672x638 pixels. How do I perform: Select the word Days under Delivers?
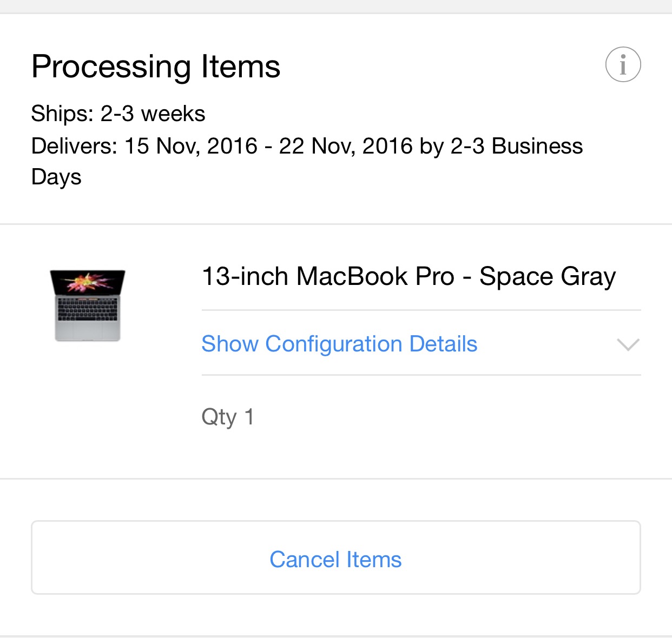tap(56, 177)
